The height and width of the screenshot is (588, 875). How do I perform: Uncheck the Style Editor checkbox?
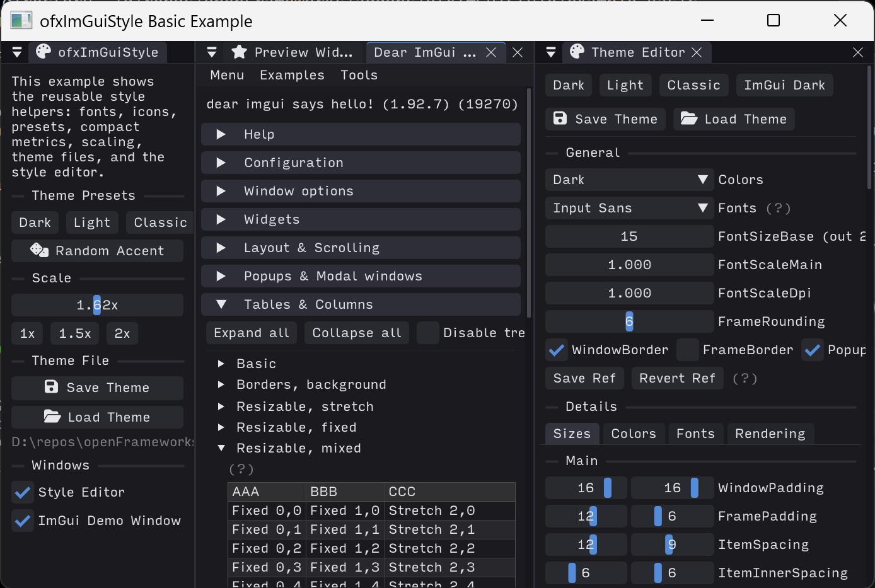tap(23, 492)
